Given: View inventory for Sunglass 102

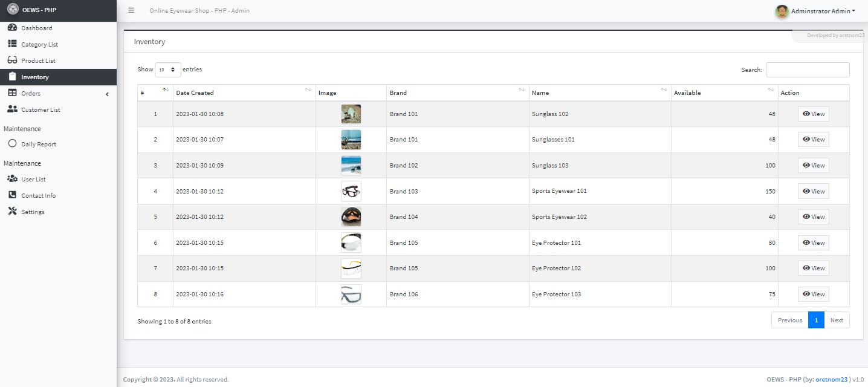Looking at the screenshot, I should [x=814, y=114].
